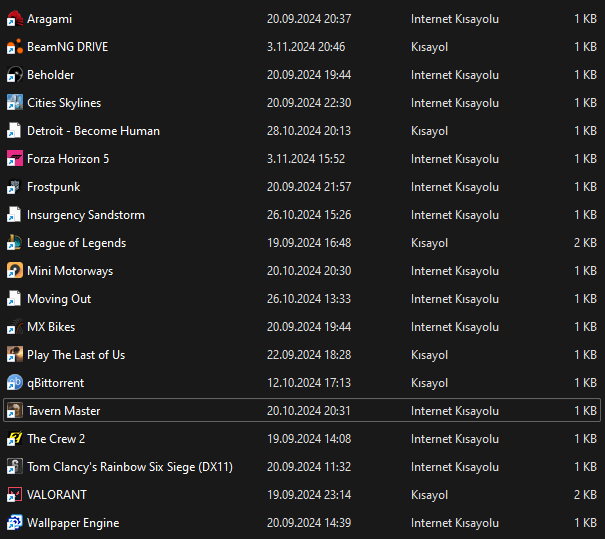Click the date 19.09.2024 14:08
Viewport: 605px width, 539px height.
click(309, 439)
